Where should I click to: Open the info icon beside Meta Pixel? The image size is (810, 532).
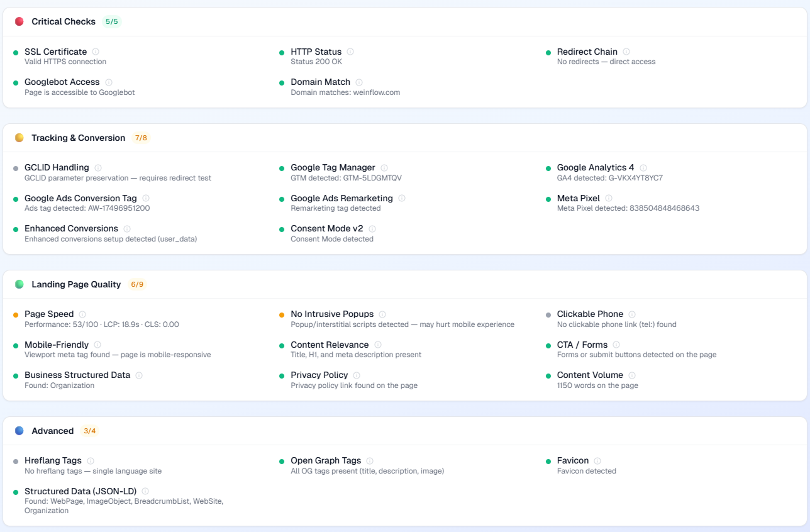tap(609, 198)
